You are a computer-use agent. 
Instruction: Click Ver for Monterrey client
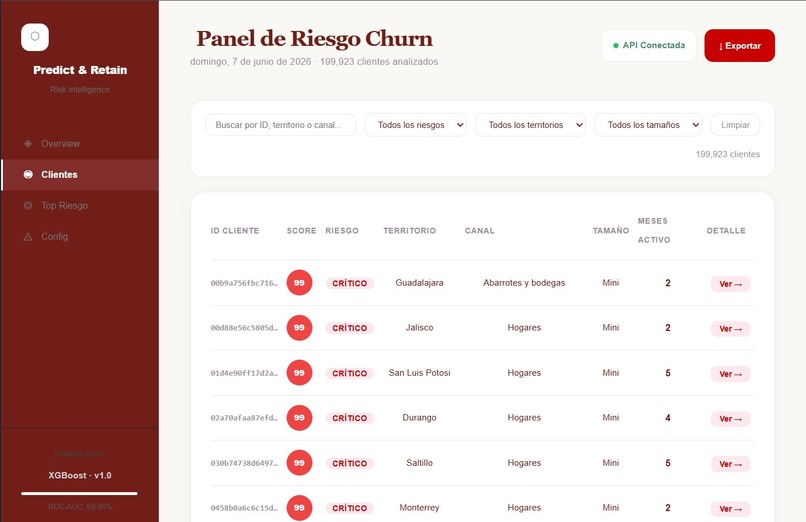730,509
